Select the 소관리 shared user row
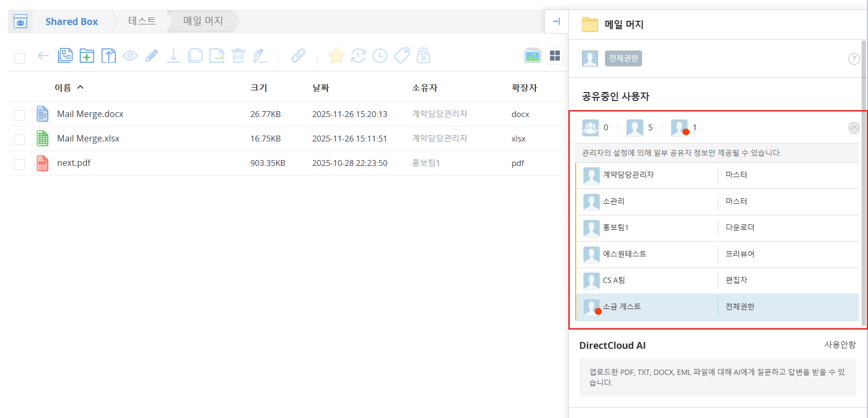Screen dimensions: 868x418 click(718, 202)
